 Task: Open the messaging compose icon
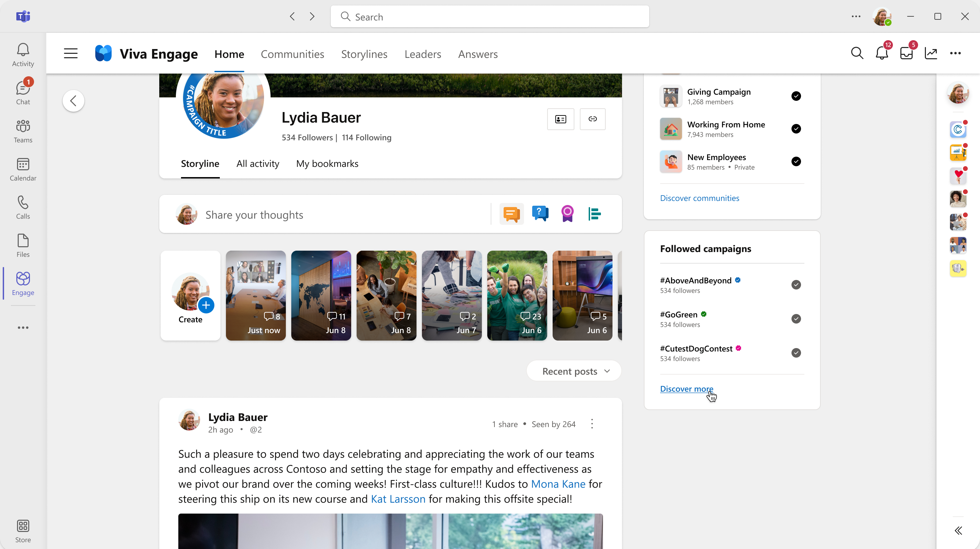[511, 214]
